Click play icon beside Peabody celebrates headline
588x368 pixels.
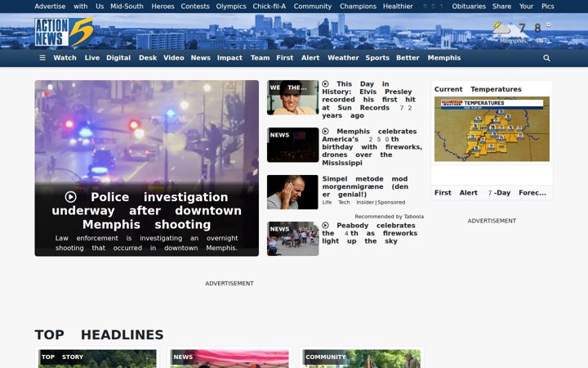click(x=326, y=225)
